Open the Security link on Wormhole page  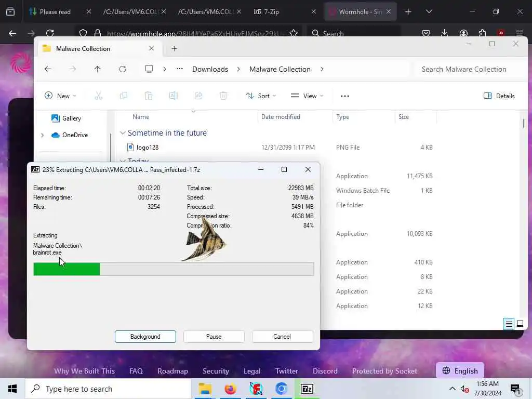coord(216,371)
